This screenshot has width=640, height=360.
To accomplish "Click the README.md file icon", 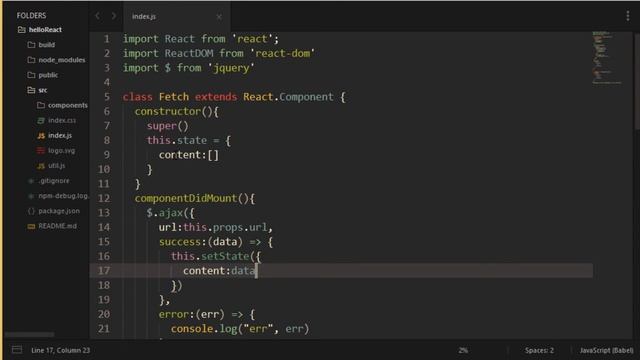I will [x=31, y=226].
